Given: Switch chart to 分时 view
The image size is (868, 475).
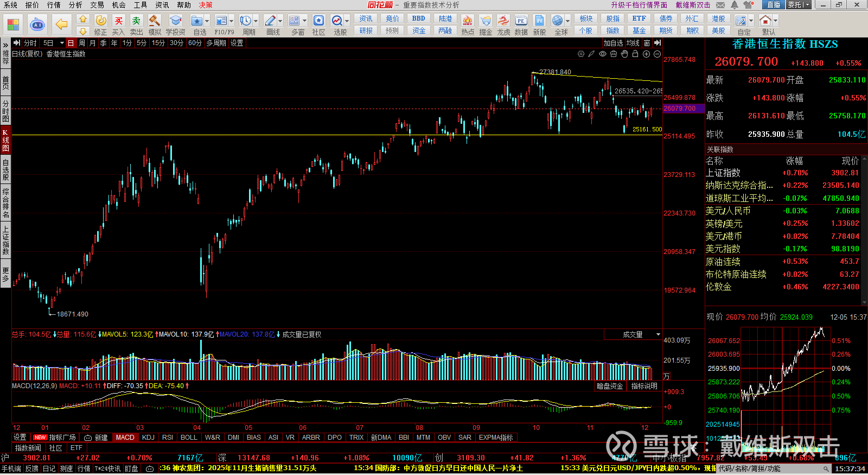Looking at the screenshot, I should pyautogui.click(x=30, y=43).
